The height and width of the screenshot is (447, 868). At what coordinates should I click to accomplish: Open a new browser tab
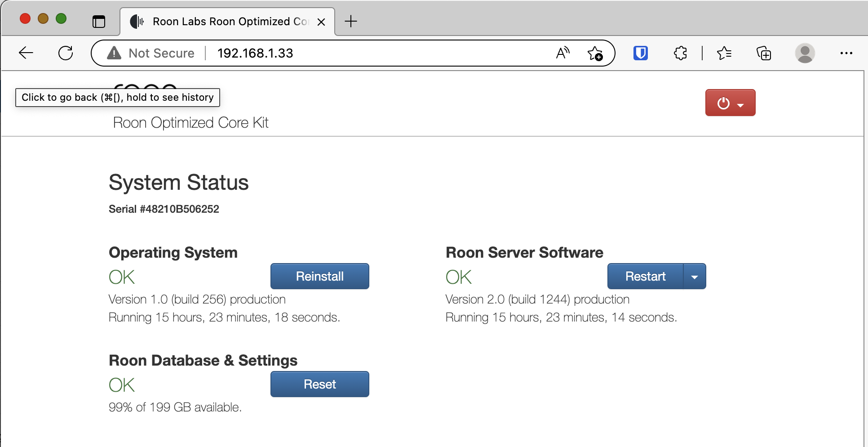coord(350,22)
